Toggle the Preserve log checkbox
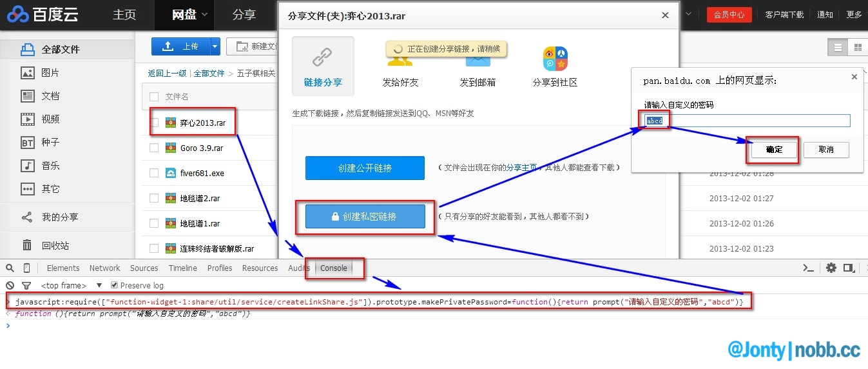Viewport: 868px width, 369px height. [115, 285]
